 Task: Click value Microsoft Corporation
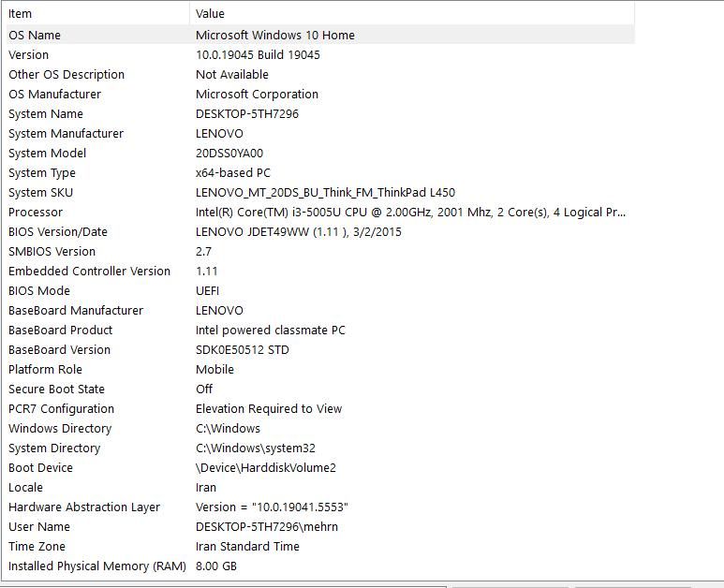(257, 95)
